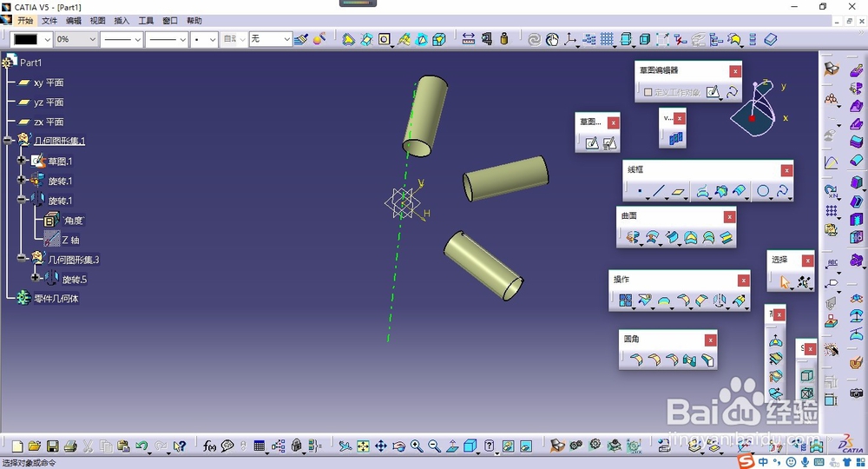868x469 pixels.
Task: Open the f(x) formula tool
Action: (x=209, y=446)
